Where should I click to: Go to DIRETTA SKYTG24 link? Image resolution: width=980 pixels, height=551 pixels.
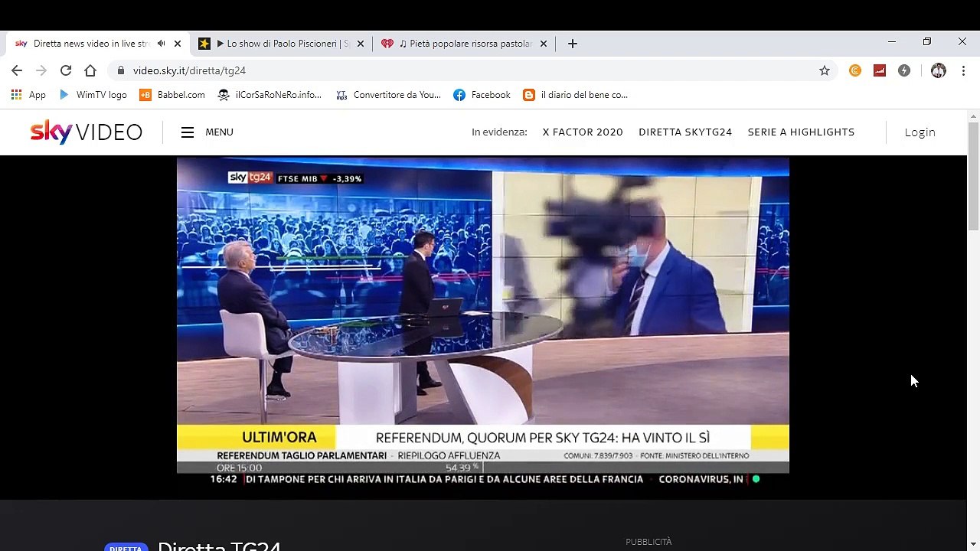click(685, 132)
